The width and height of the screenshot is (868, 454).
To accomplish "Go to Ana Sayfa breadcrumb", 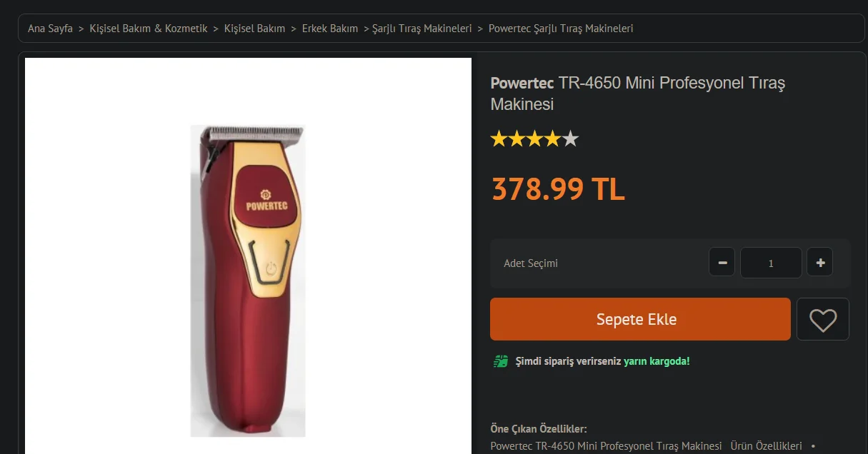I will (x=50, y=29).
